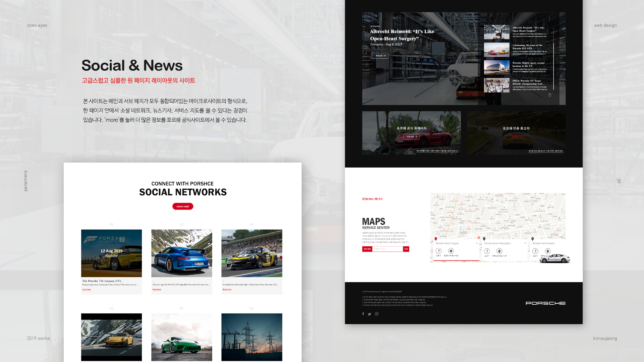Collapse the Porsche Centre Yongsan card
This screenshot has width=644, height=362.
point(477,243)
